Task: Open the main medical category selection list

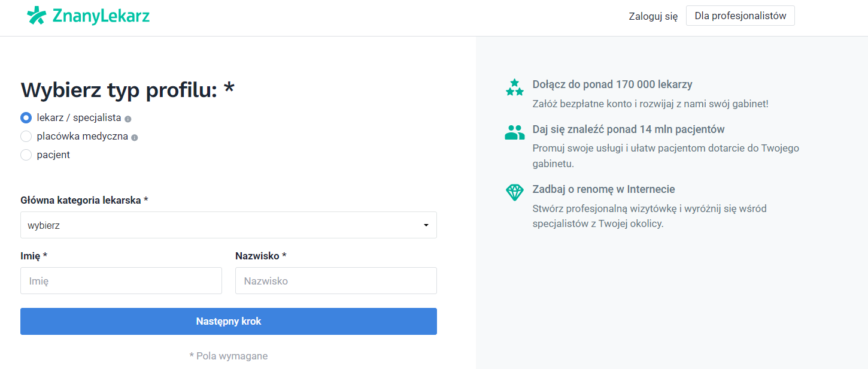Action: 228,225
